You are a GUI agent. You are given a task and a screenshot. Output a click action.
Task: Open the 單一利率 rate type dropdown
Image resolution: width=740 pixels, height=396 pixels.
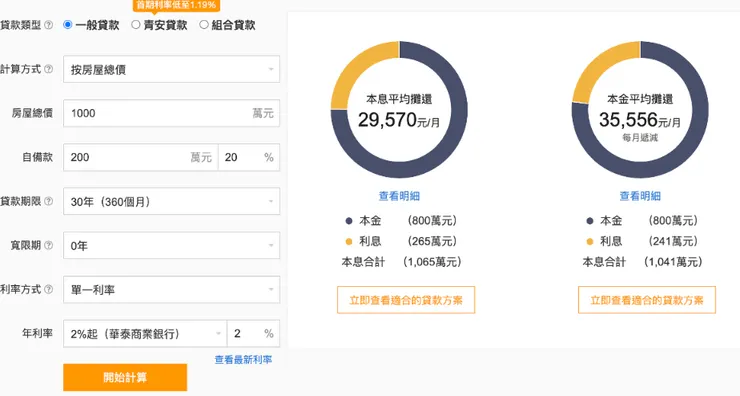[x=171, y=289]
